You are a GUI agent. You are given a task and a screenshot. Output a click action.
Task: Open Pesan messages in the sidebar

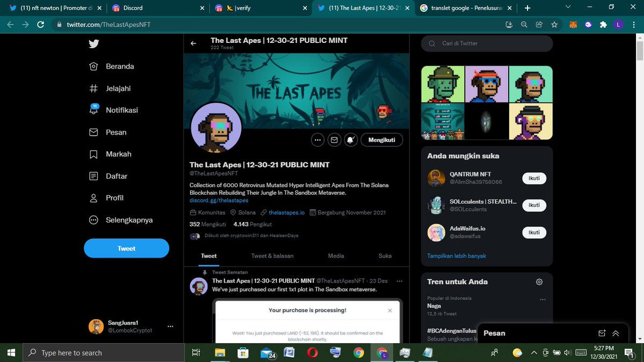pyautogui.click(x=108, y=132)
